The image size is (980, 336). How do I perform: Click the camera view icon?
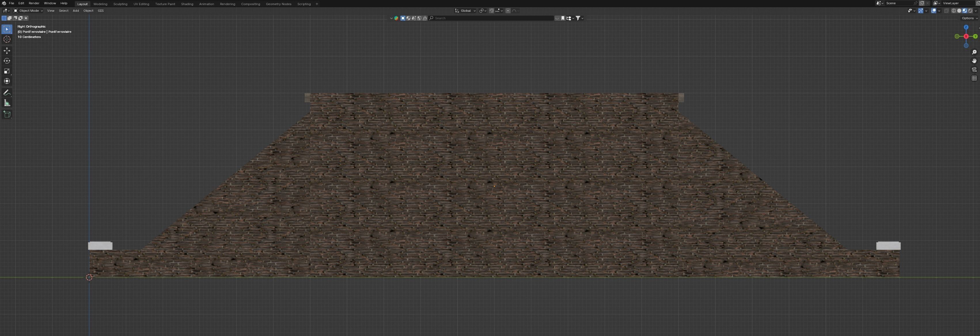click(974, 70)
